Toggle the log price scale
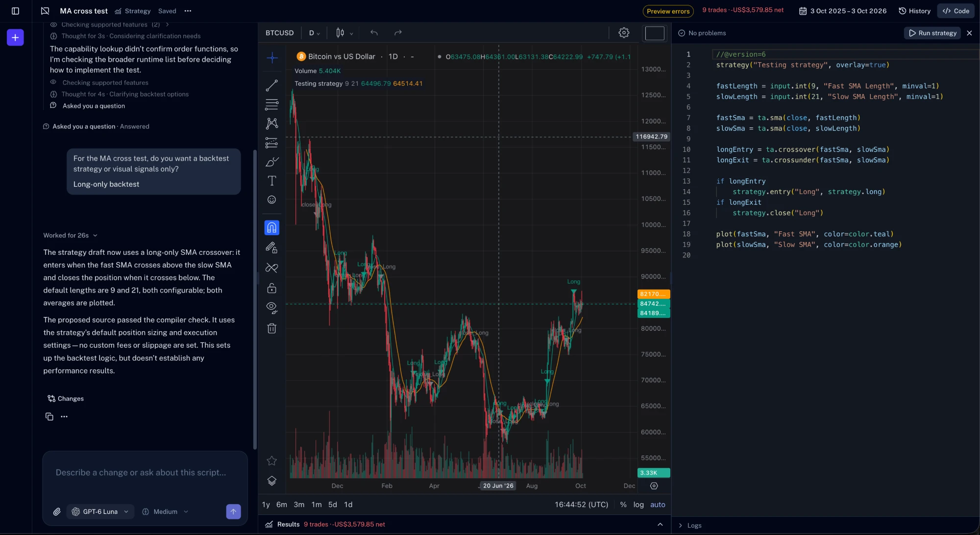980x535 pixels. pyautogui.click(x=638, y=505)
